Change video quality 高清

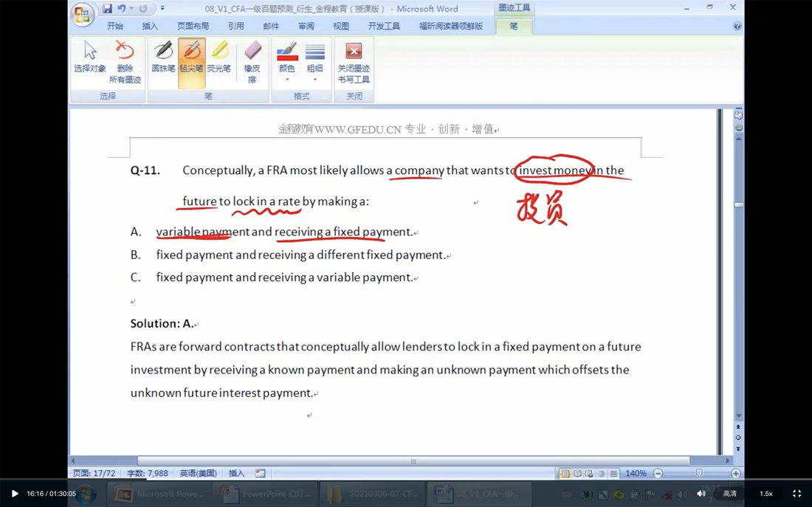729,494
